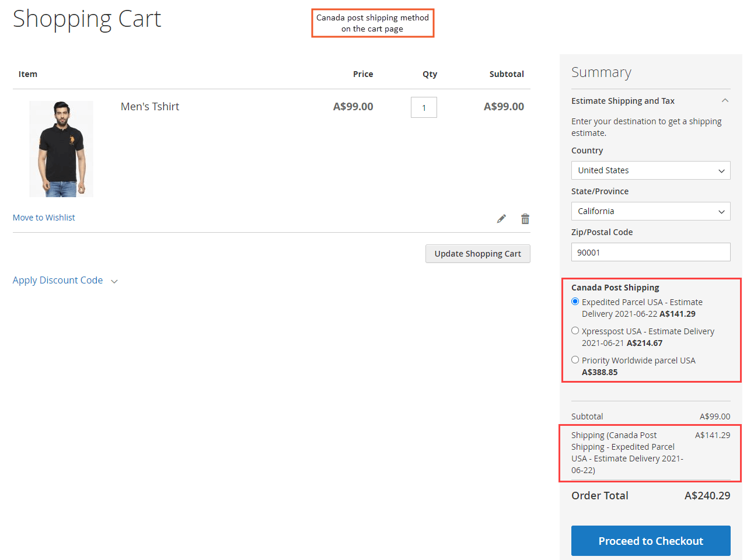Screen dimensions: 747x560
Task: Open the Country dropdown showing United States
Action: coord(651,170)
